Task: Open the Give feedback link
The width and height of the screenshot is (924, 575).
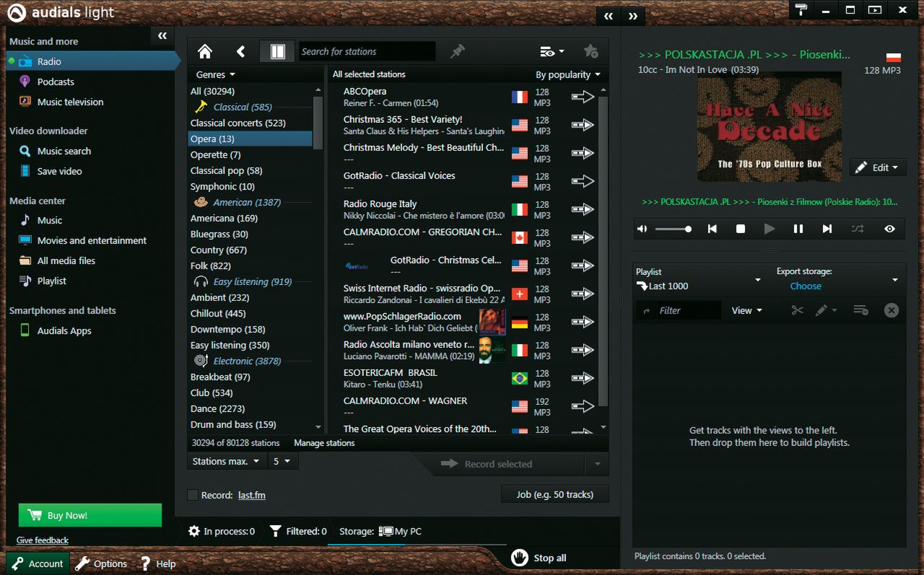Action: click(43, 540)
